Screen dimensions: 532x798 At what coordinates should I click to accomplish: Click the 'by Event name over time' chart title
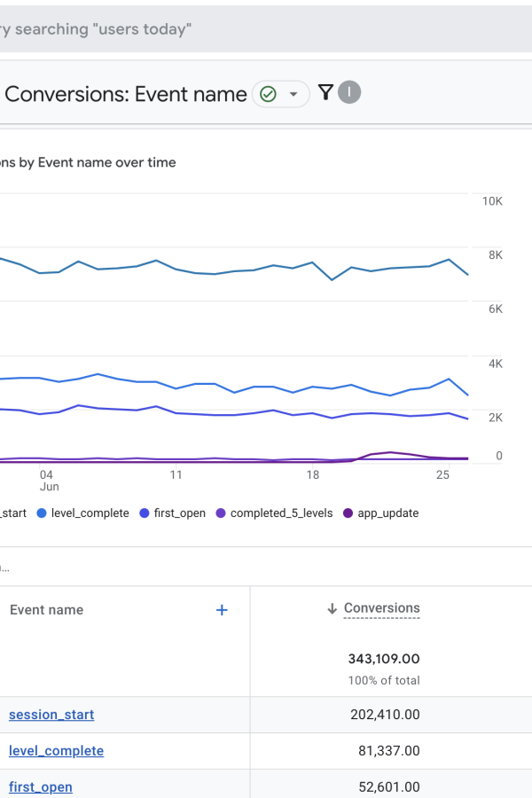point(98,162)
